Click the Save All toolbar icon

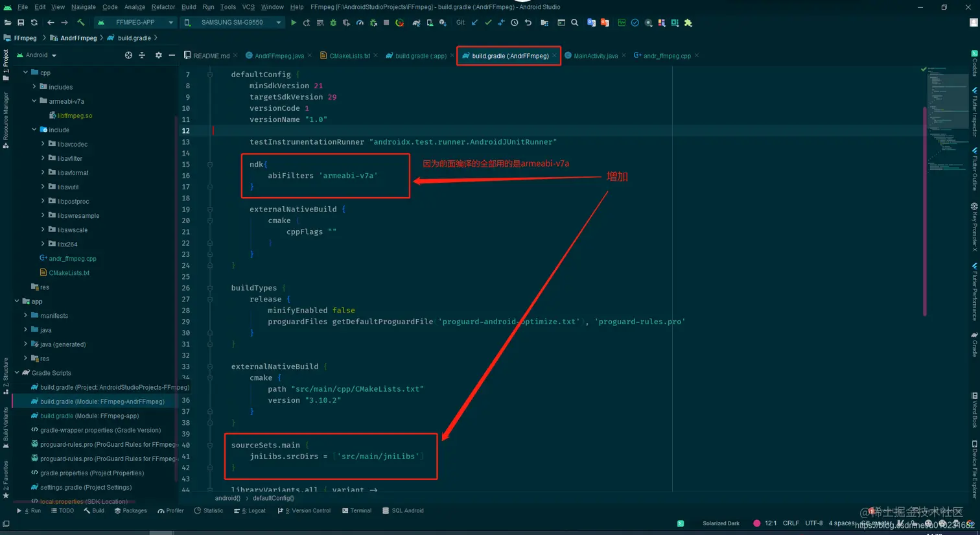pyautogui.click(x=21, y=23)
